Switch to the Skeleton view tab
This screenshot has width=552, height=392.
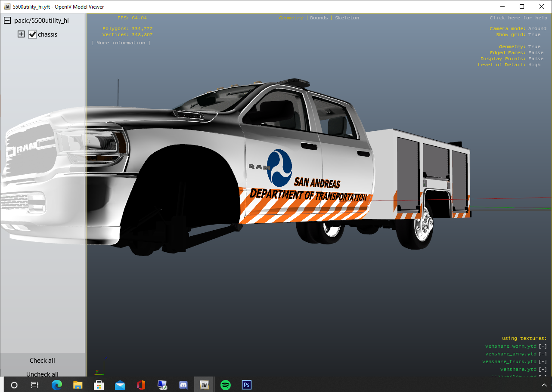click(347, 18)
